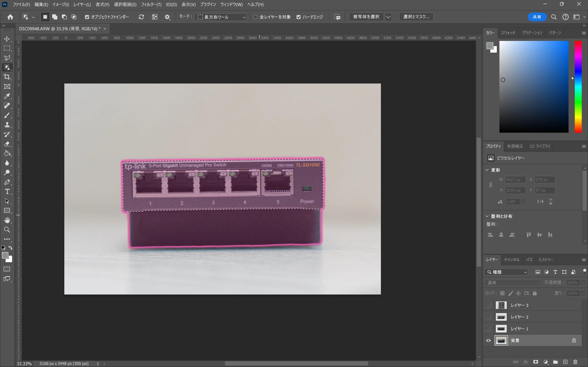
Task: Collapse the 整列と分布 section
Action: (x=487, y=216)
